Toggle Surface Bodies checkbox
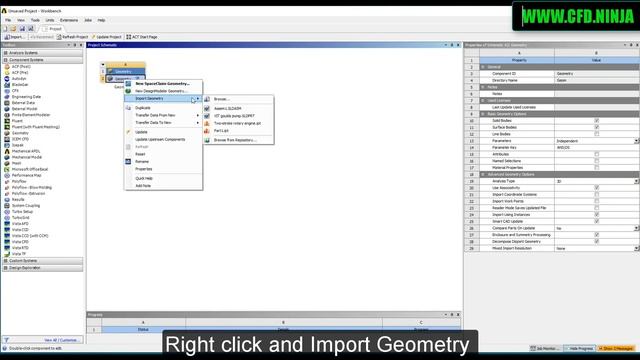The image size is (640, 360). [x=596, y=127]
